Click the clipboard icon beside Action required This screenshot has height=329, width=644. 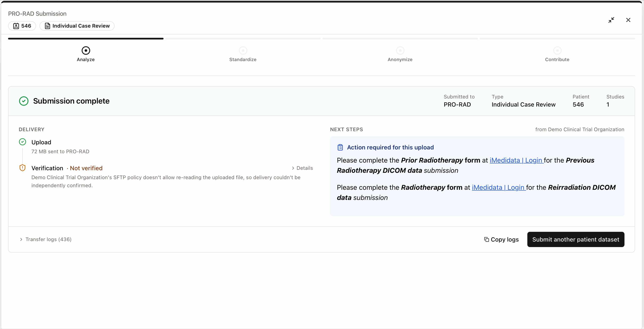pos(340,147)
